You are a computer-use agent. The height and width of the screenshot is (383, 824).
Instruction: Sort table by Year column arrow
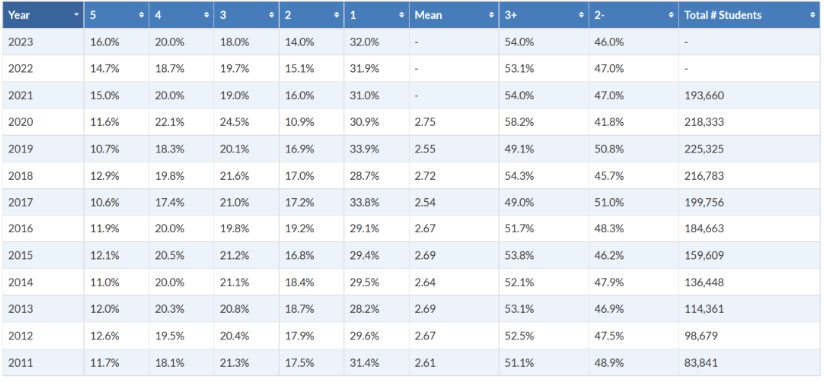tap(77, 15)
